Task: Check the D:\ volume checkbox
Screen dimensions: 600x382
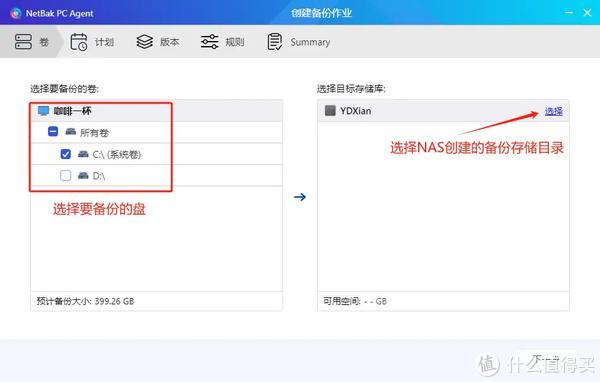Action: 65,175
